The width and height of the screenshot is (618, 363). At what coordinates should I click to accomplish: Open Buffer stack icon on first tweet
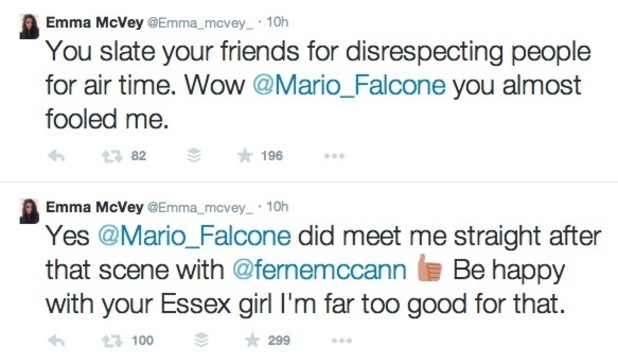tap(194, 156)
